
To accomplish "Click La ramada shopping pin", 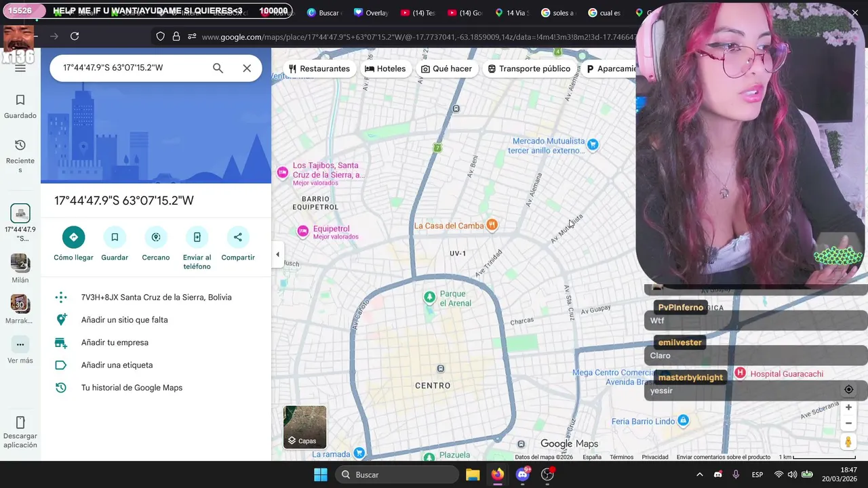I will [359, 453].
